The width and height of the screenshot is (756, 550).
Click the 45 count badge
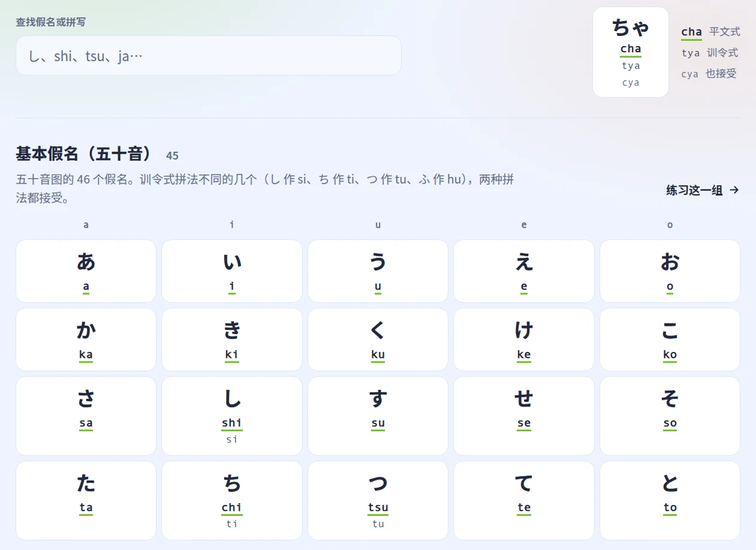tap(173, 156)
